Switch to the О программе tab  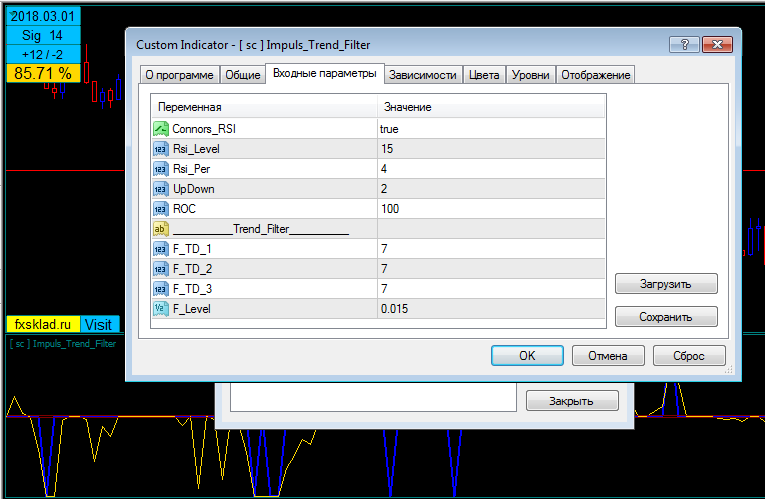[x=179, y=75]
